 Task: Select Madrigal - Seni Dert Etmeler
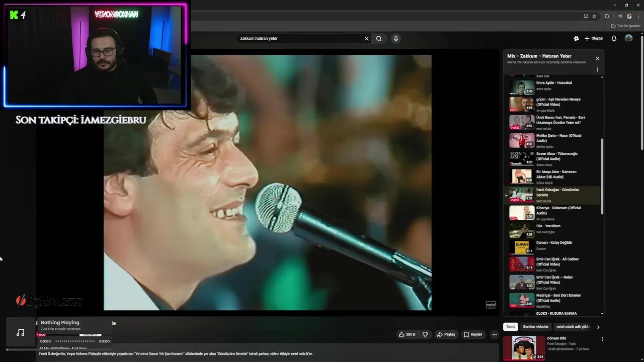coord(553,301)
